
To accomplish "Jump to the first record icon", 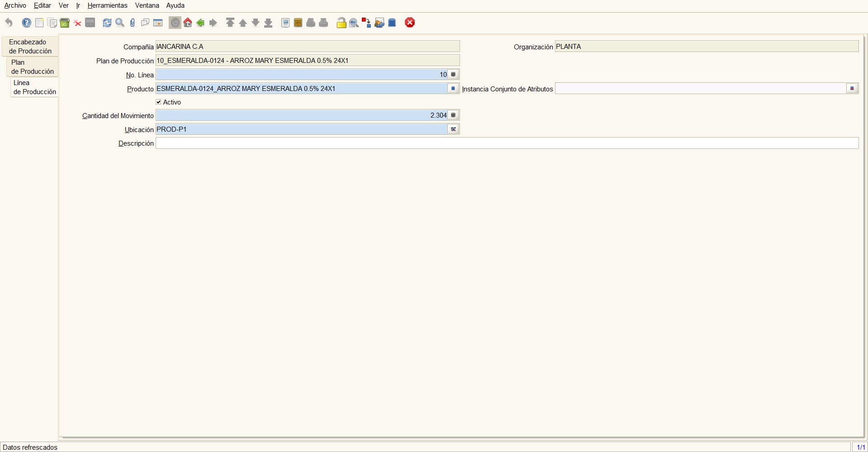I will pos(230,23).
